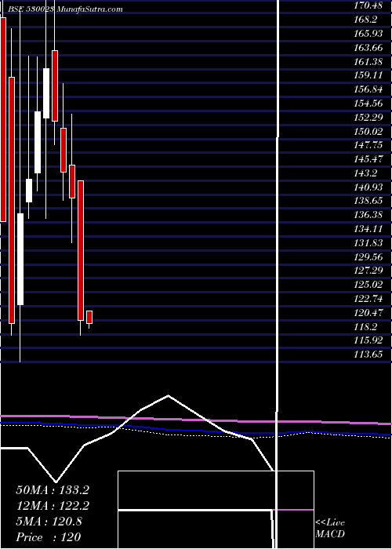The height and width of the screenshot is (549, 392).
Task: Select the '5MA : 120.8' readout
Action: pyautogui.click(x=49, y=522)
